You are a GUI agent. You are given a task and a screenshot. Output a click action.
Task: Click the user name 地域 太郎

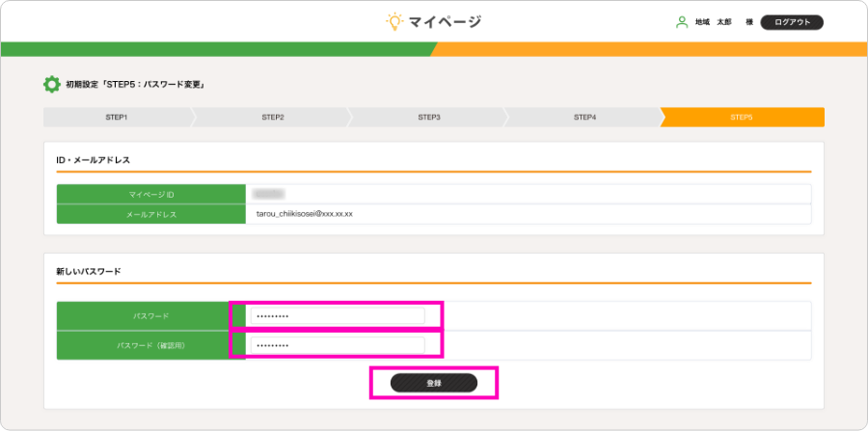tap(713, 22)
